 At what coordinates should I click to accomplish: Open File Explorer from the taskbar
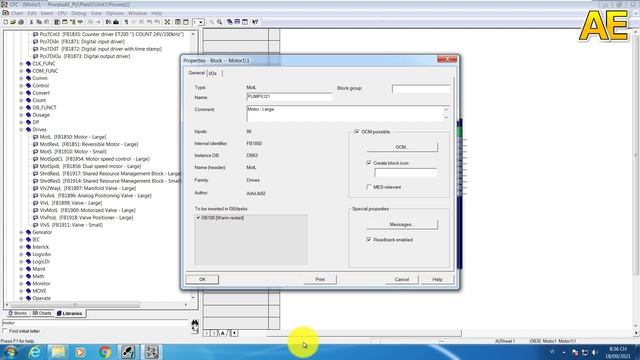(58, 352)
